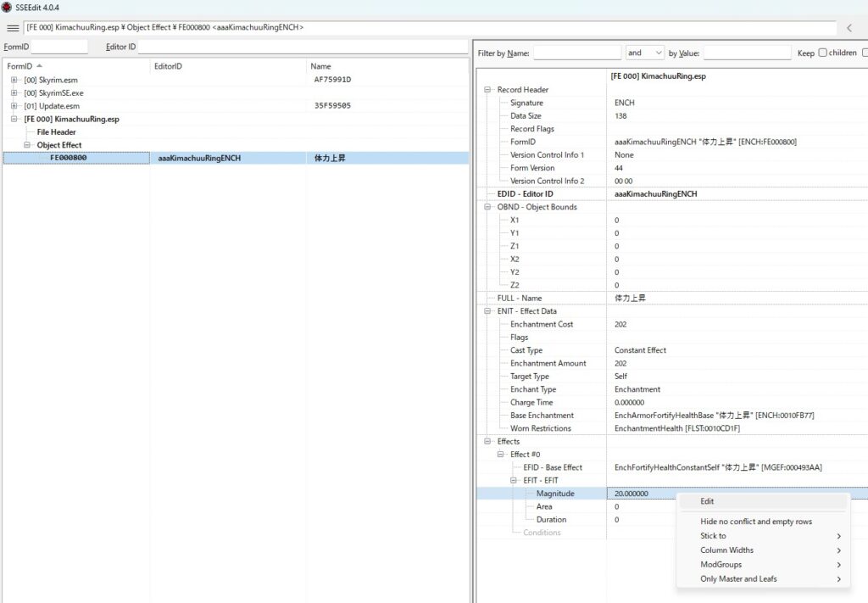
Task: Enable the Keep children checkbox
Action: coord(822,53)
